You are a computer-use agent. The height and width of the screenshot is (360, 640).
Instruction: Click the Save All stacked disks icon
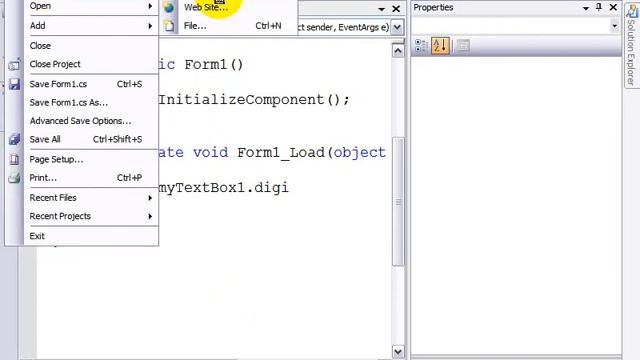click(14, 139)
